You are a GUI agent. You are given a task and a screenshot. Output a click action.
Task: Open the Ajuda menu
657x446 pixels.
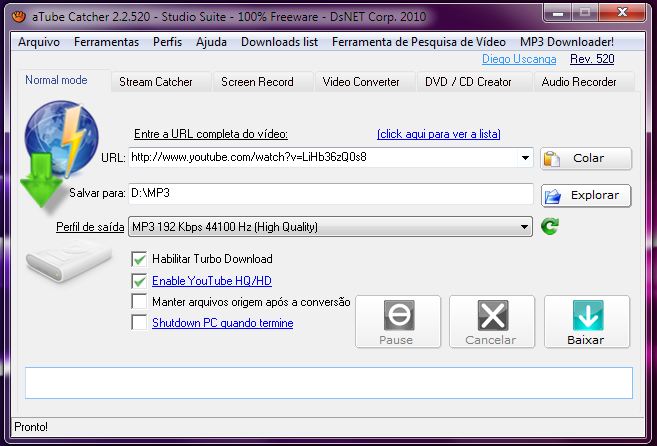coord(212,42)
